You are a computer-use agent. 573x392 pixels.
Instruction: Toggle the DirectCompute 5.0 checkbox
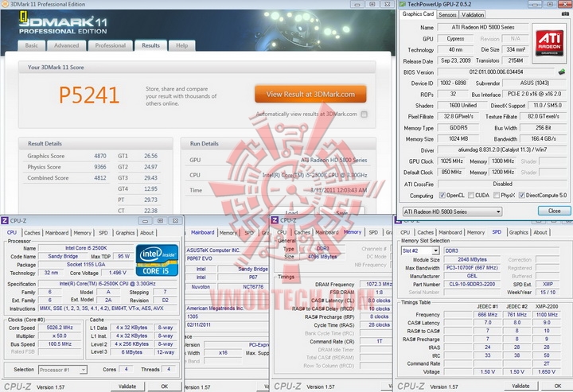(x=521, y=196)
